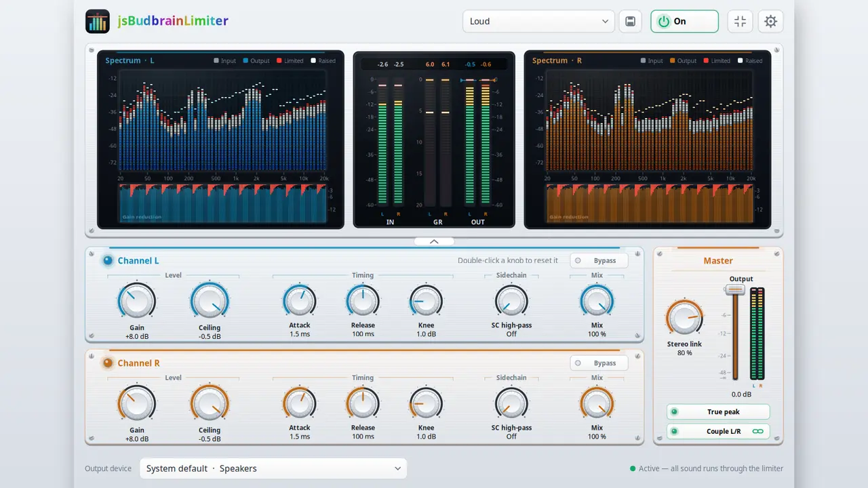Collapse the spectrum display panel with the chevron
The width and height of the screenshot is (868, 488).
[434, 241]
